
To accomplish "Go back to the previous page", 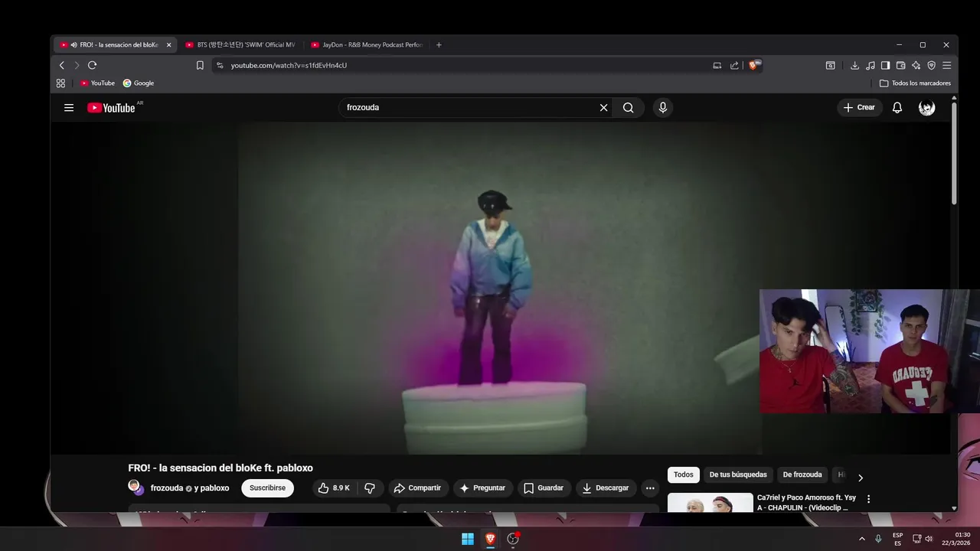I will pyautogui.click(x=62, y=66).
